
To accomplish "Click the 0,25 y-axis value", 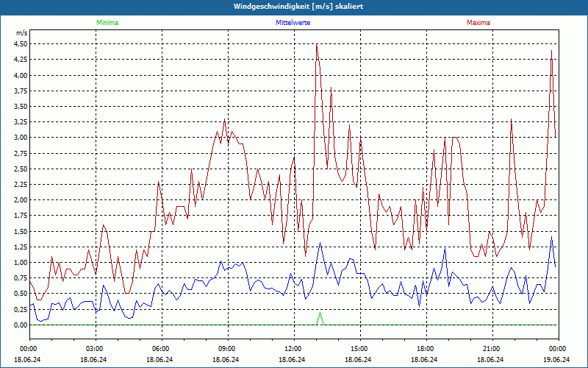I will click(x=21, y=309).
